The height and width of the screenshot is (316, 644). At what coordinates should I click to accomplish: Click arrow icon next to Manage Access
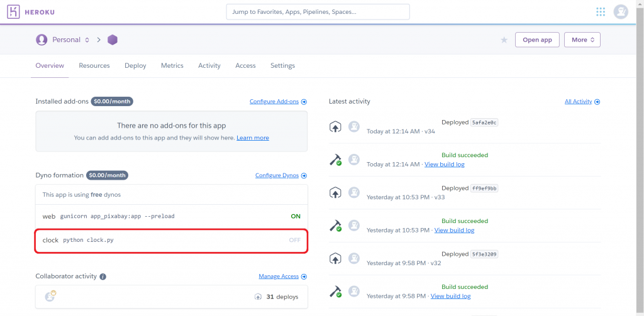click(x=304, y=276)
